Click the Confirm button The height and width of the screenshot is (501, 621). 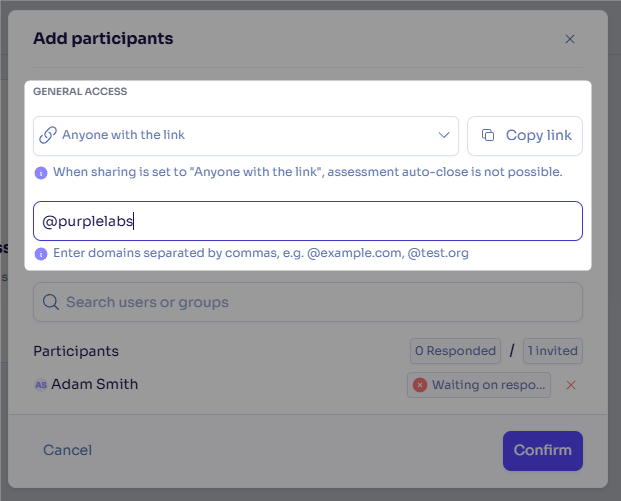543,451
